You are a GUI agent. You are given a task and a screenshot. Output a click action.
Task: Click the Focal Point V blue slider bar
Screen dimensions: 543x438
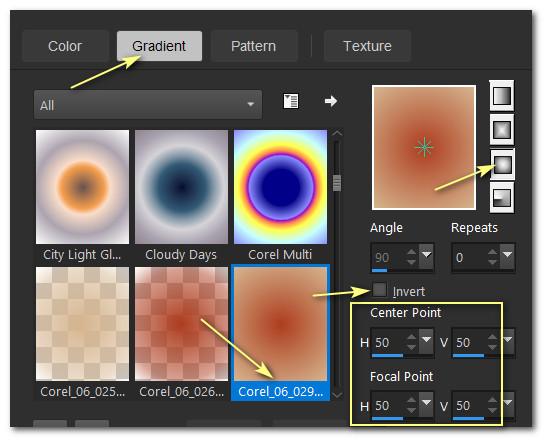click(468, 418)
